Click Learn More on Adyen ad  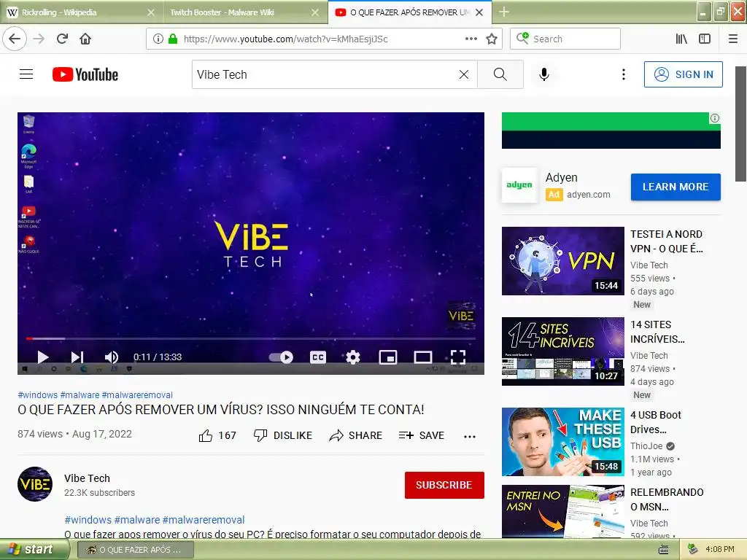click(676, 187)
